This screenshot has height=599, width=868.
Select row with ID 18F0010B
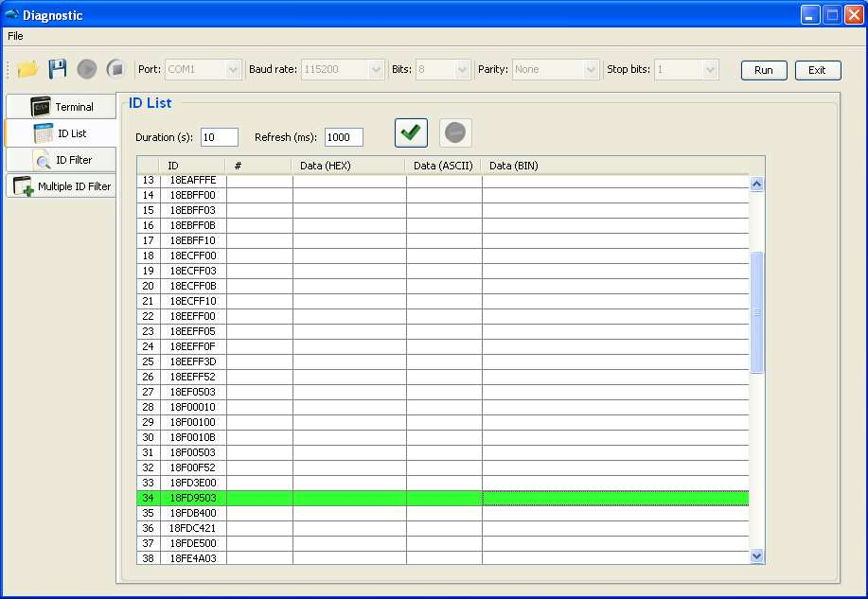pos(443,437)
